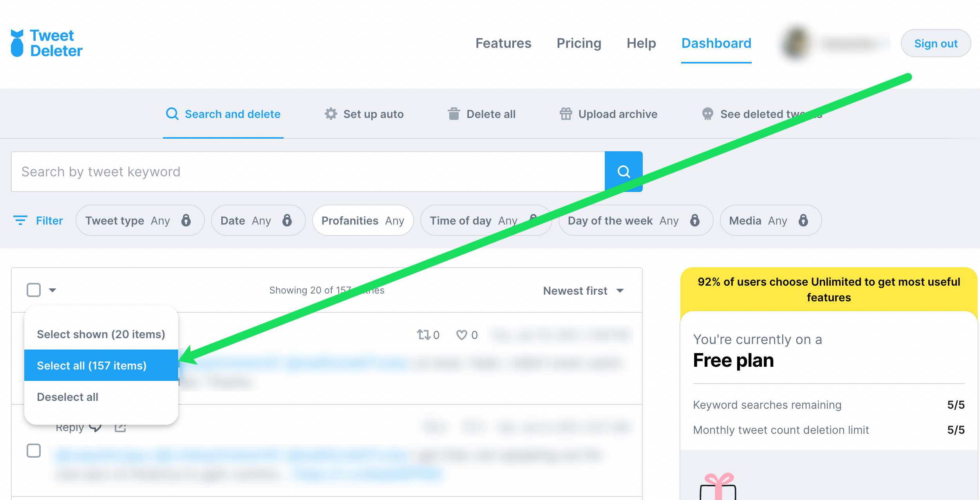Toggle the select-all master checkbox
This screenshot has height=500, width=980.
[x=34, y=290]
